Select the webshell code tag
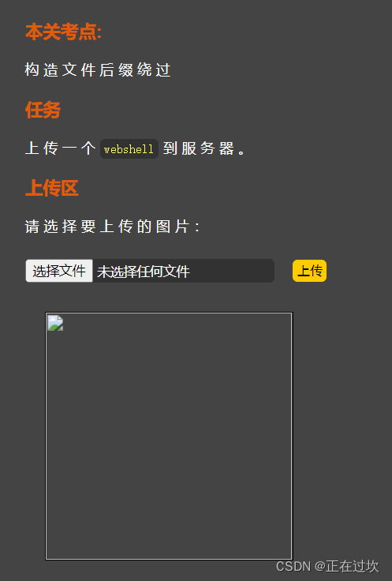Screen dimensions: 392x581 pyautogui.click(x=129, y=149)
